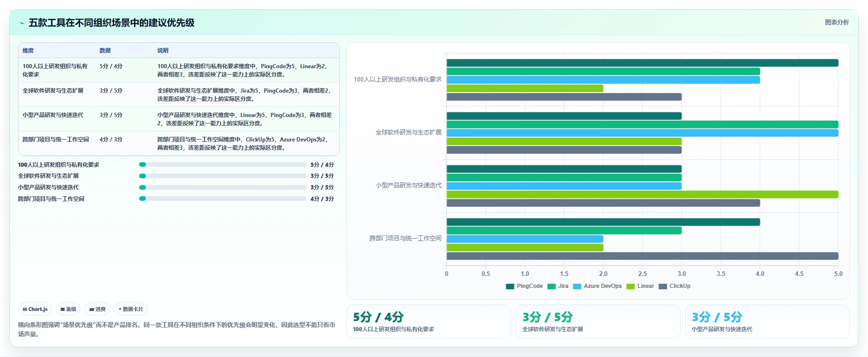Click the small icon left of the title
Screen dimensions: 868x357
22,23
